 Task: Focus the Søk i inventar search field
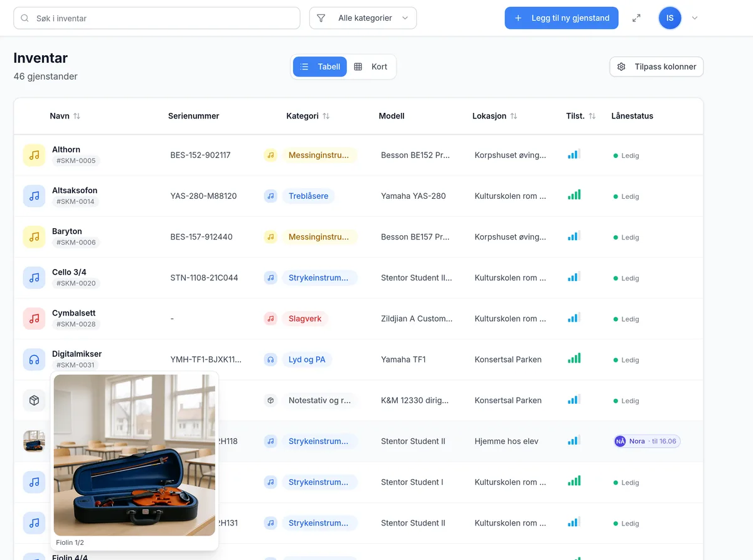157,18
